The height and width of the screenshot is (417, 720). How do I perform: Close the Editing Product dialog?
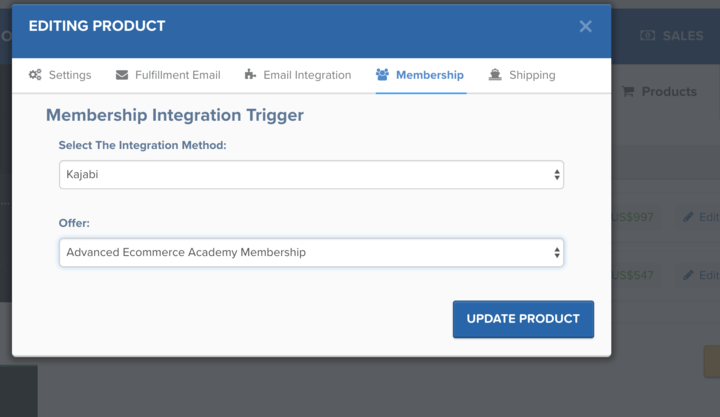[x=586, y=26]
